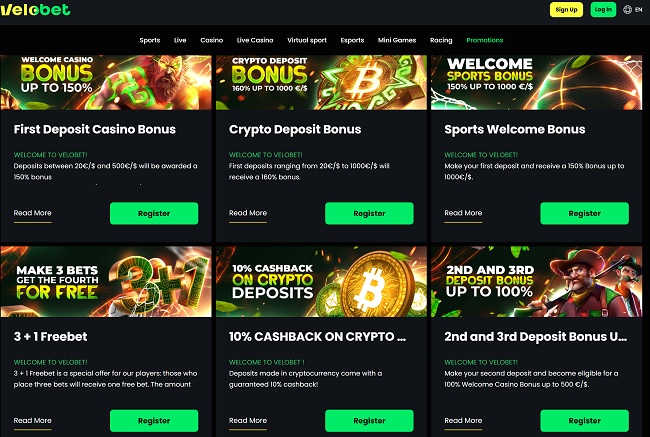Register for the 3 + 1 Freebet offer

tap(154, 420)
